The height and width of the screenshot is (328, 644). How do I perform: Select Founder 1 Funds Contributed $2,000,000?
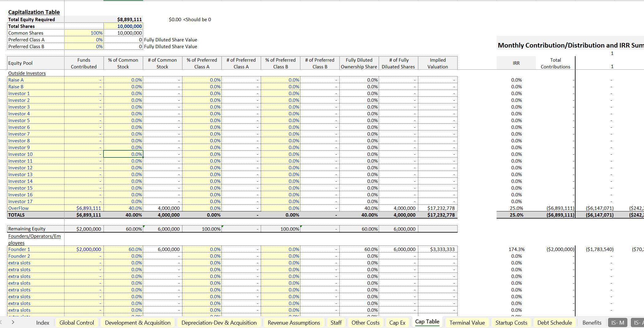84,249
